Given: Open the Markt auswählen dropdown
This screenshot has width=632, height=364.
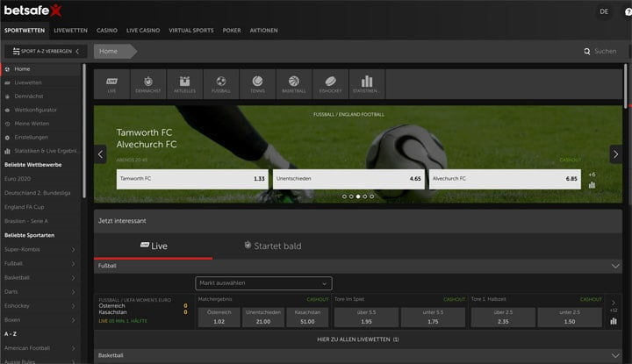Looking at the screenshot, I should [x=263, y=283].
